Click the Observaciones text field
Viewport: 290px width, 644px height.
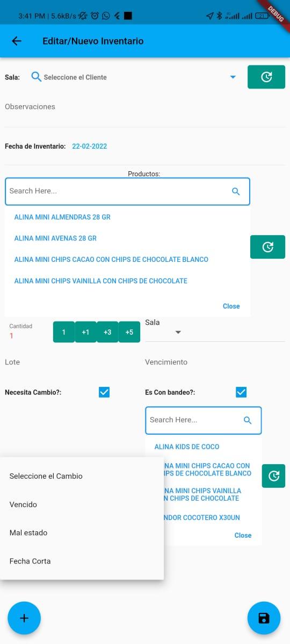click(145, 107)
